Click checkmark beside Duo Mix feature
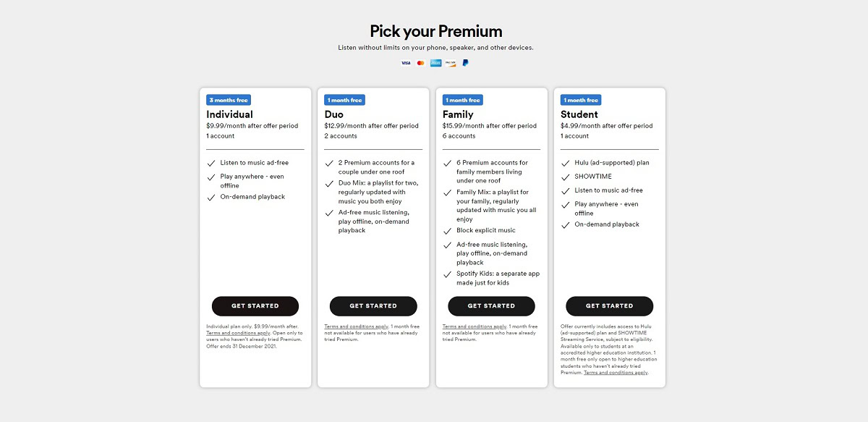 click(330, 184)
